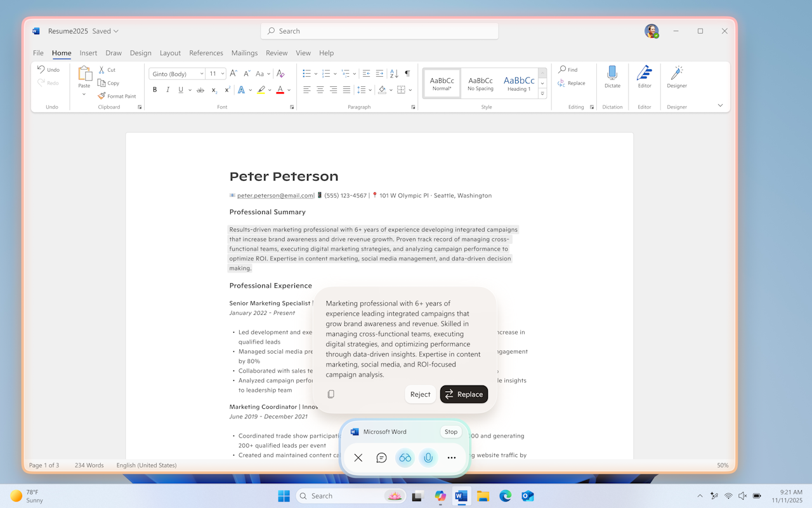Toggle the paragraph marks icon
Image resolution: width=812 pixels, height=508 pixels.
click(x=407, y=73)
